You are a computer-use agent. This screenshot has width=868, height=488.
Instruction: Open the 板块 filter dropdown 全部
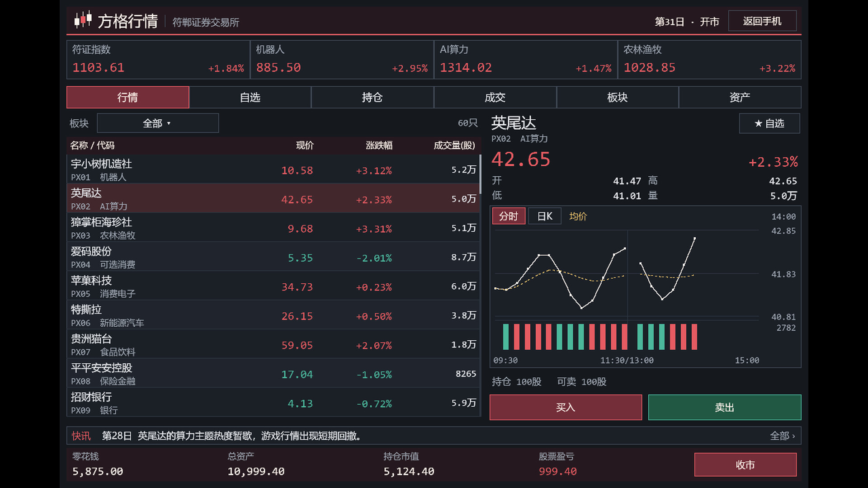click(158, 123)
